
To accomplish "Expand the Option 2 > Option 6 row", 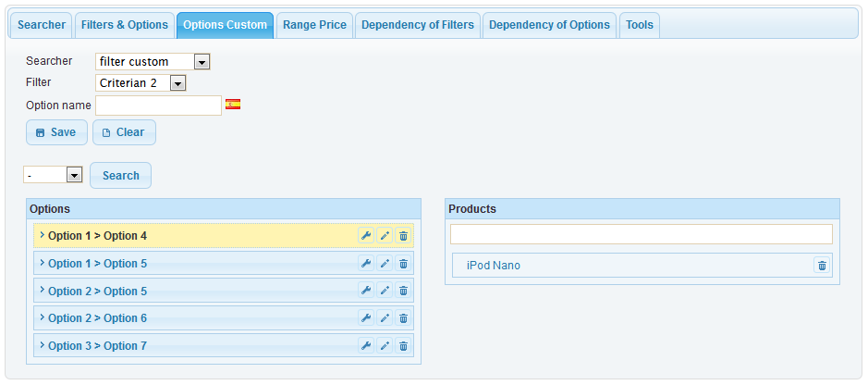I will tap(42, 318).
